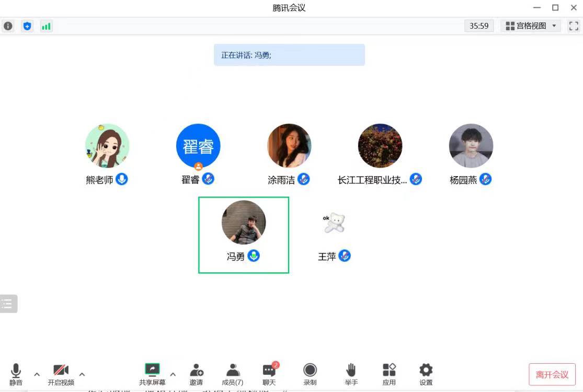Screen dimensions: 583x392
Task: Expand audio options arrow beside 静音
Action: [x=37, y=374]
